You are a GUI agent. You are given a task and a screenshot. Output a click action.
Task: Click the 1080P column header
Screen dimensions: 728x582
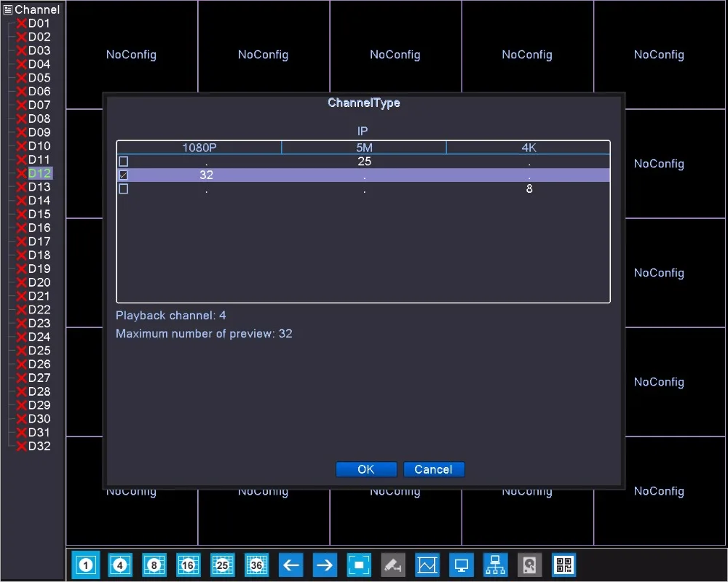(x=199, y=148)
